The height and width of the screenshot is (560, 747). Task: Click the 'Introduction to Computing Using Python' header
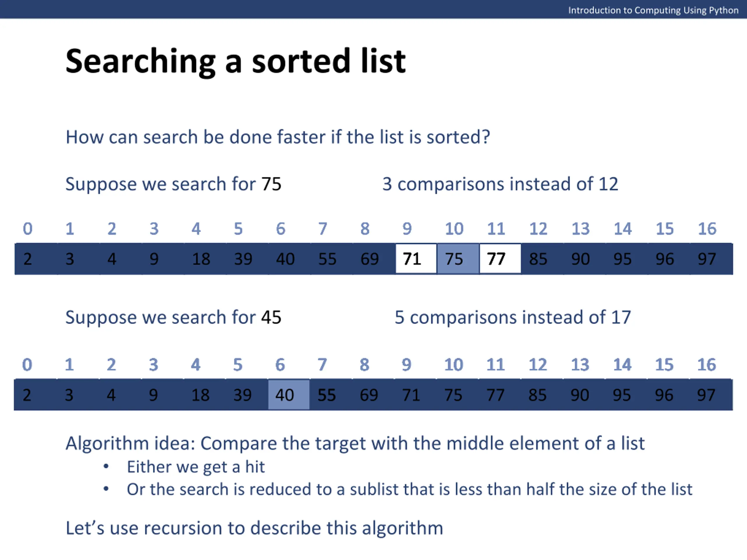coord(653,10)
